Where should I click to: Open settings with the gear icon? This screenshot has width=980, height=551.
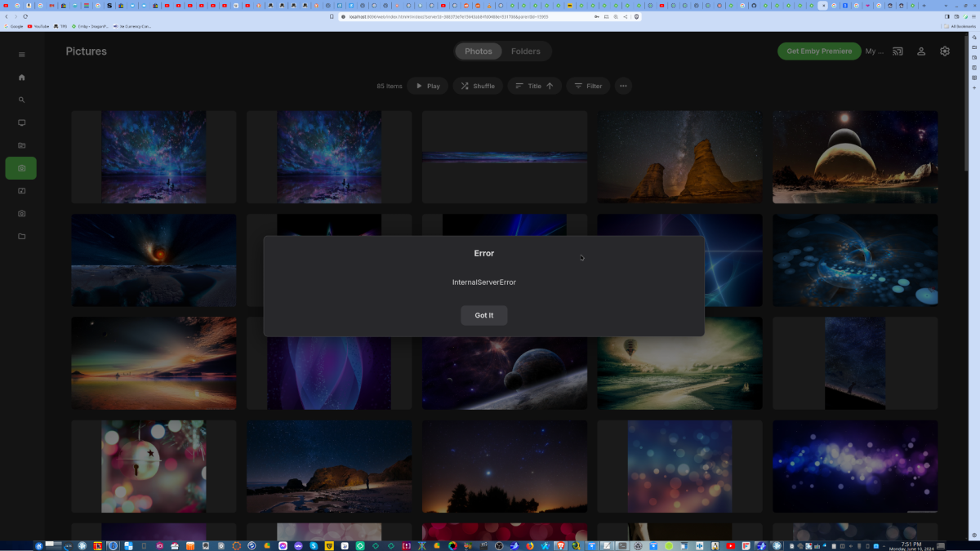(x=944, y=51)
